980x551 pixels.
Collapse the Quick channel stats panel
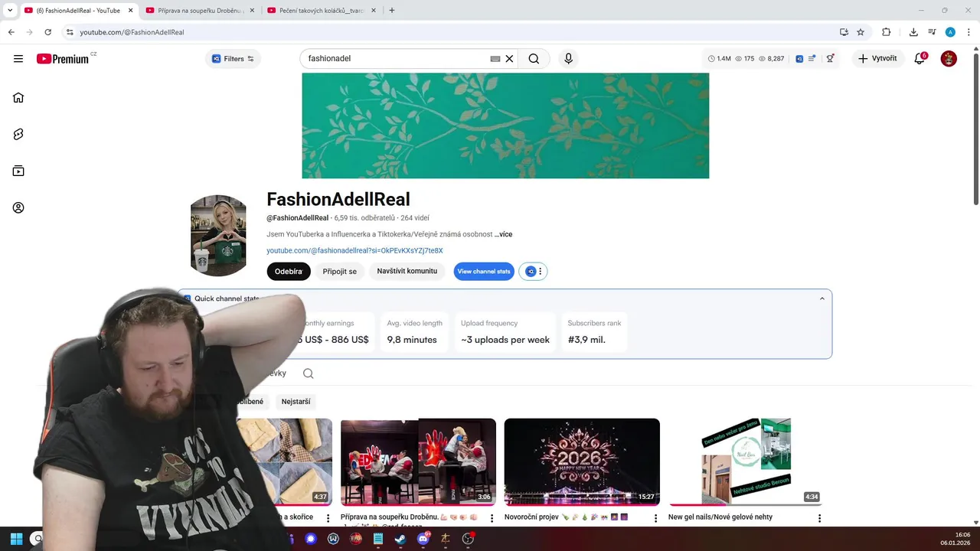822,298
